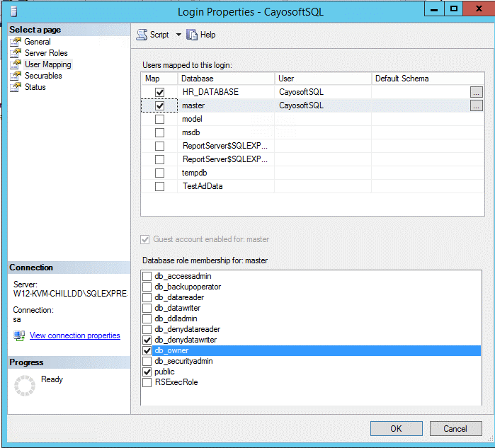The height and width of the screenshot is (448, 495).
Task: Click the OK button
Action: [396, 428]
